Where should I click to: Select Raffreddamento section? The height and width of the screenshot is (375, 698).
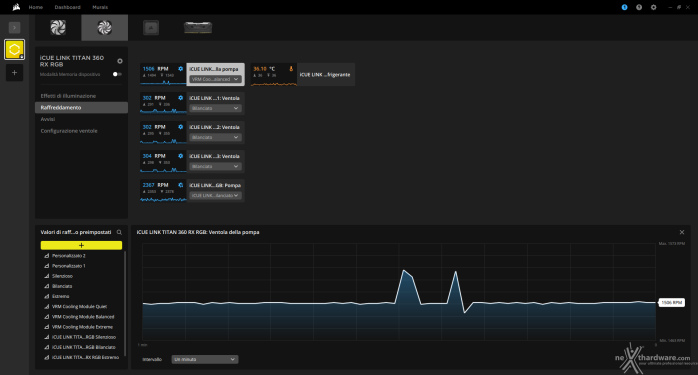(x=81, y=107)
